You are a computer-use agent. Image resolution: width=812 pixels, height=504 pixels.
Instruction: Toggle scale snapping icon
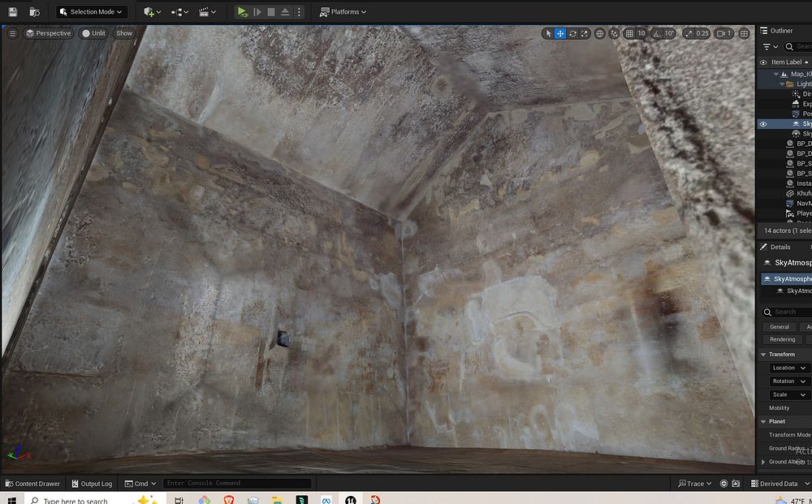(689, 33)
